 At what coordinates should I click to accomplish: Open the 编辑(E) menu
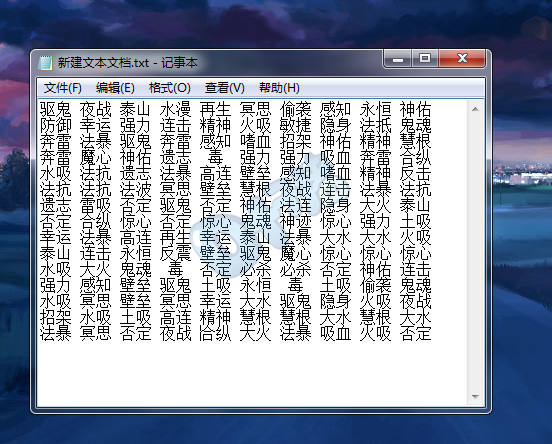(115, 88)
